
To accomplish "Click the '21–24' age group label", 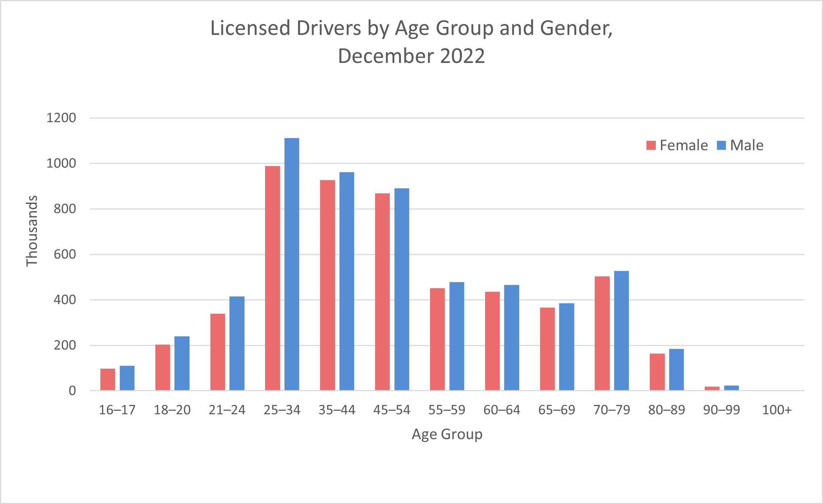I will click(227, 410).
